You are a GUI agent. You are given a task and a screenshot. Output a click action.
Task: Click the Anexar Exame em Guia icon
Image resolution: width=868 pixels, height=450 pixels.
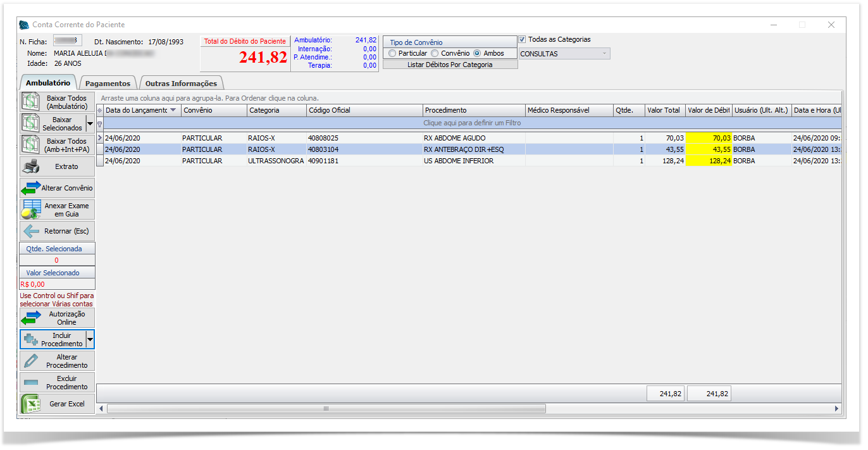point(31,209)
